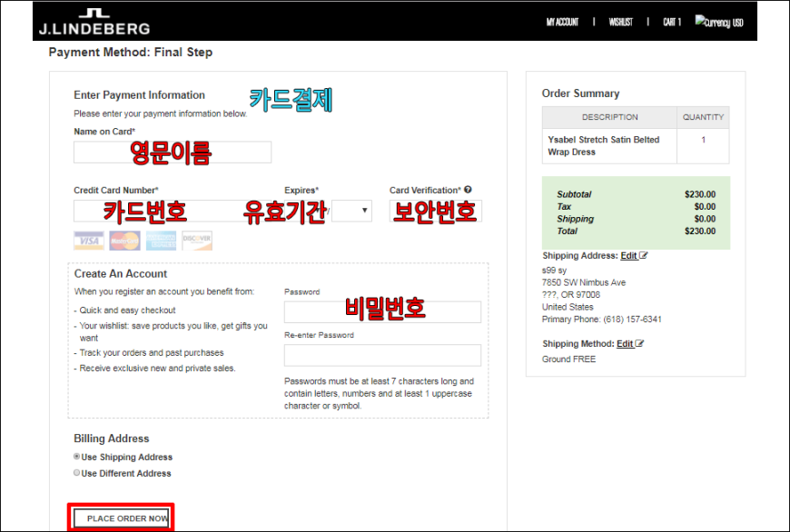Screen dimensions: 790x532
Task: Select Use Different Address radio button
Action: point(76,473)
